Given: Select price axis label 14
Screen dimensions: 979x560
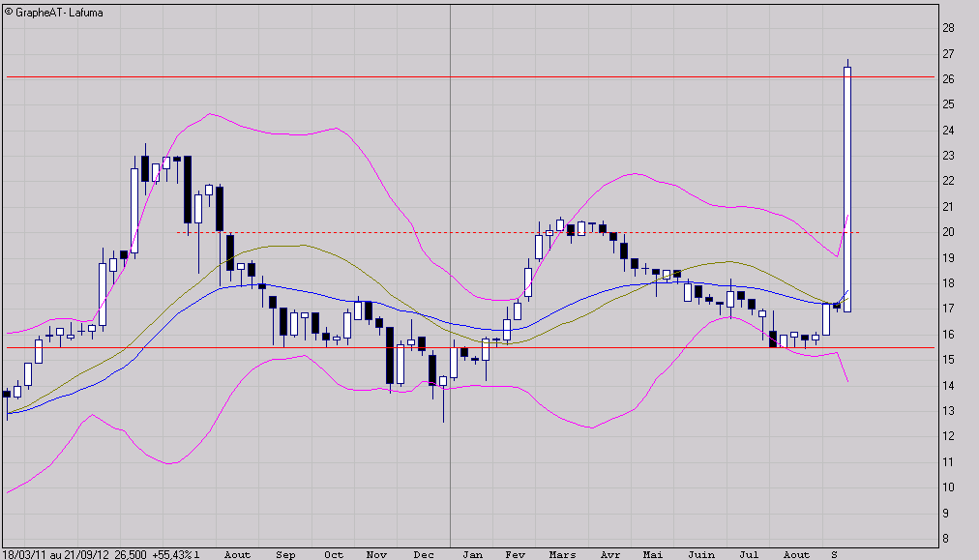Looking at the screenshot, I should click(948, 385).
